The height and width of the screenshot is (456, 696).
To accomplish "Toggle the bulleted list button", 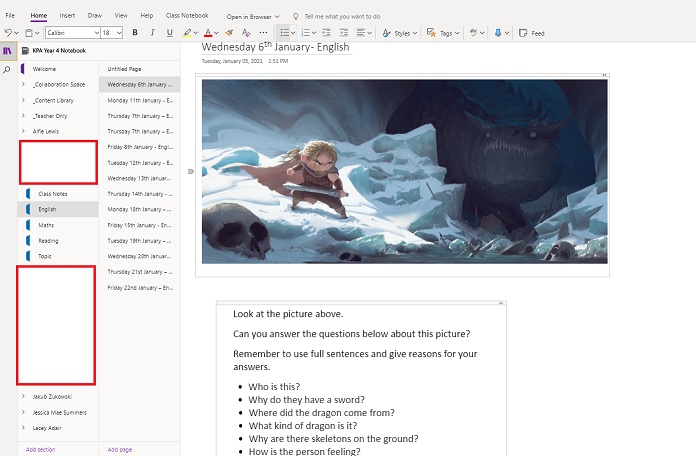I will pyautogui.click(x=284, y=32).
